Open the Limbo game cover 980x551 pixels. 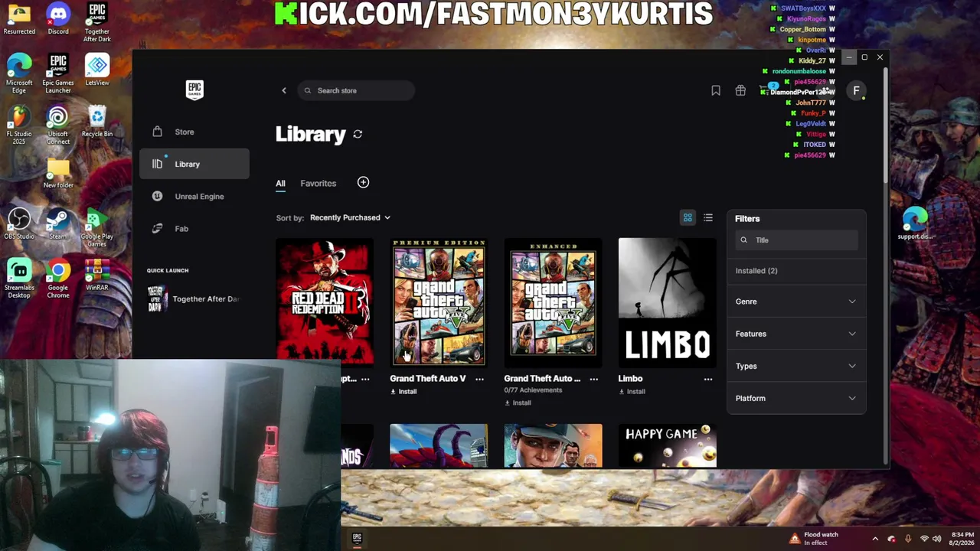pyautogui.click(x=667, y=302)
